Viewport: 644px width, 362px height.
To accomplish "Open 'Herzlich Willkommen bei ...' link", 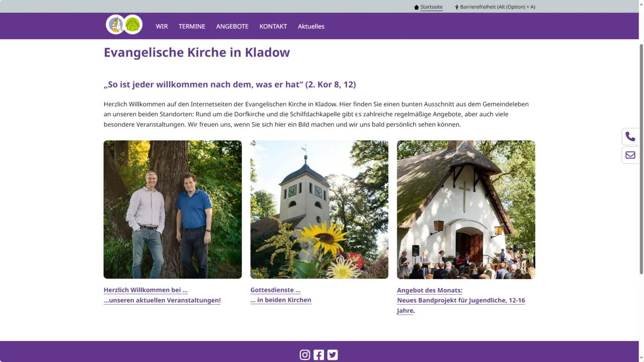I will [145, 290].
